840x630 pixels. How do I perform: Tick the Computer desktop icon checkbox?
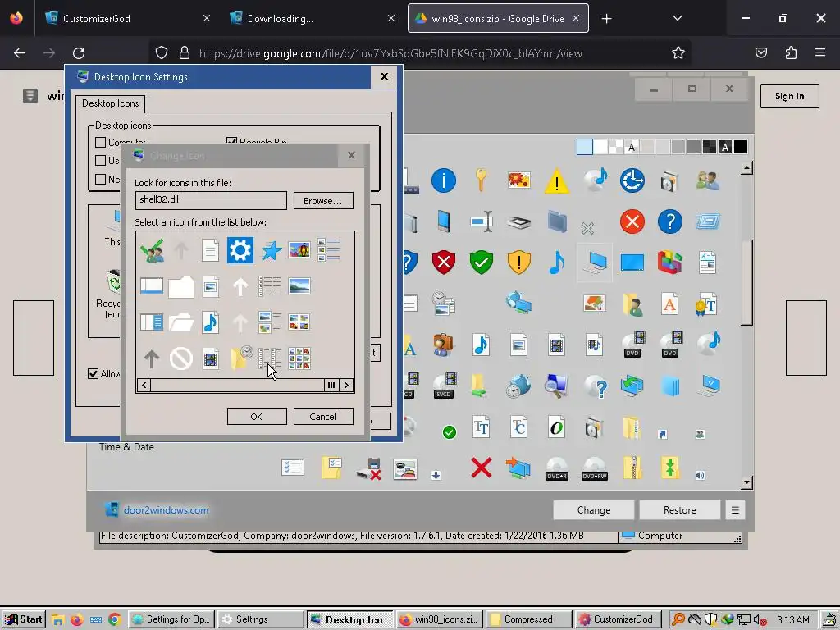coord(100,143)
